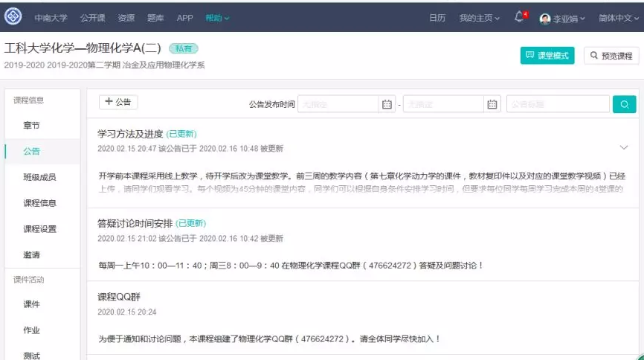Viewport: 644px width, 360px height.
Task: Open the 简体中文 language dropdown
Action: (x=618, y=18)
